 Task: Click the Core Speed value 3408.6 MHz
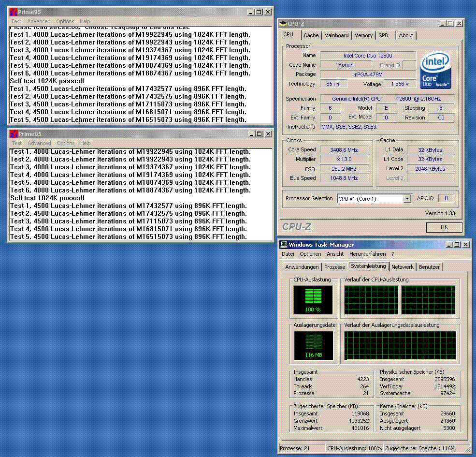tap(344, 150)
